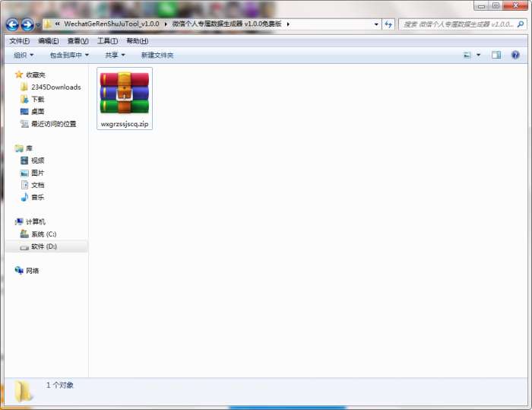Open help with the question mark icon
The image size is (532, 410).
(x=515, y=55)
